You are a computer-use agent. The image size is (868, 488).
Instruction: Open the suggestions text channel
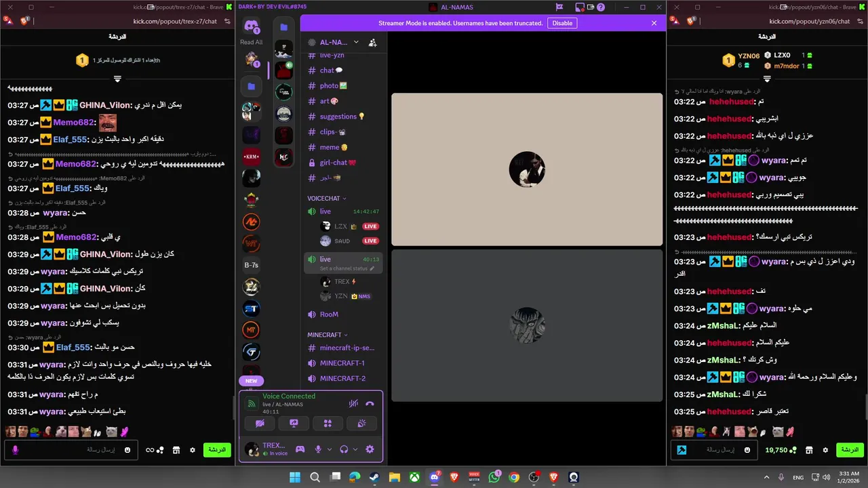tap(343, 117)
